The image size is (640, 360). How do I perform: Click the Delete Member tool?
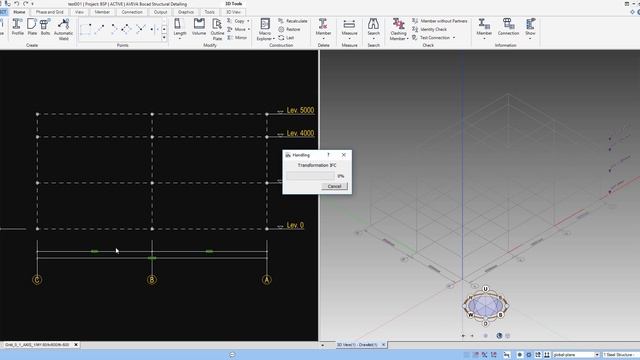coord(323,29)
